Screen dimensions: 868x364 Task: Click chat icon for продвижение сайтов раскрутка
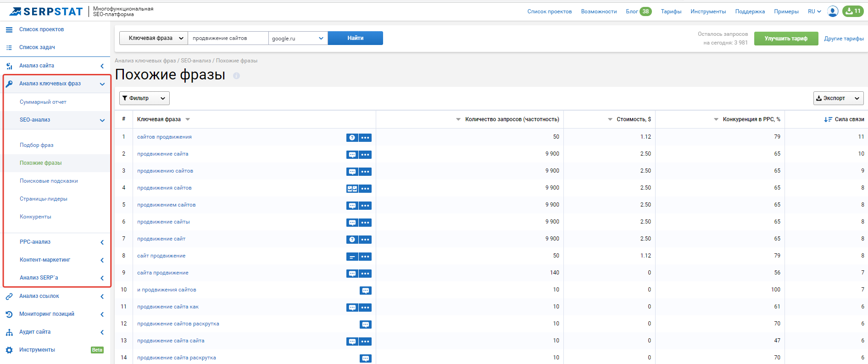366,325
